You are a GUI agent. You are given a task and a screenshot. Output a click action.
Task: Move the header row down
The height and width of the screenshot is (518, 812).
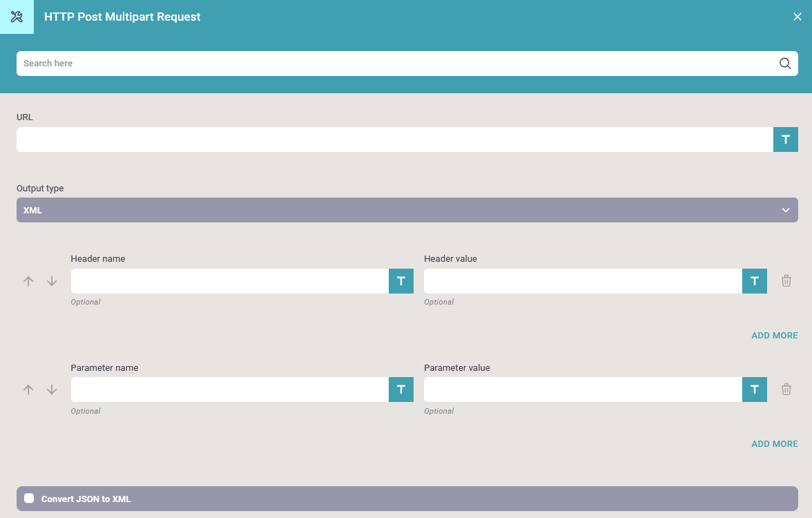(x=52, y=281)
